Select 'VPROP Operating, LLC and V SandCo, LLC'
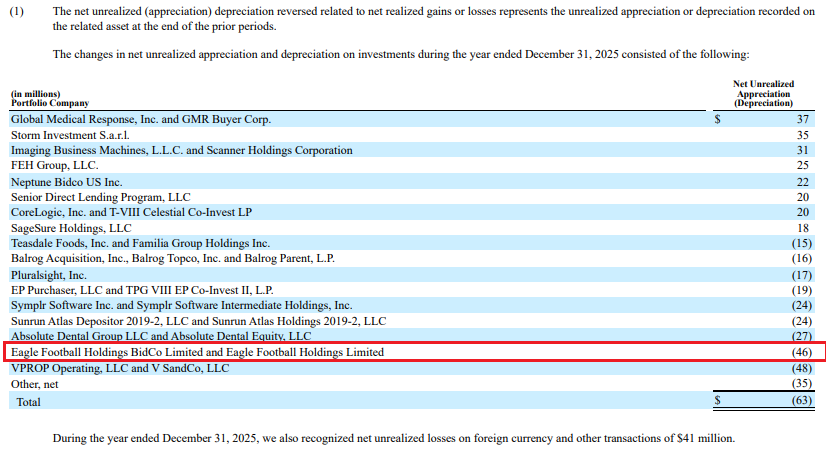The width and height of the screenshot is (826, 456). click(x=120, y=368)
